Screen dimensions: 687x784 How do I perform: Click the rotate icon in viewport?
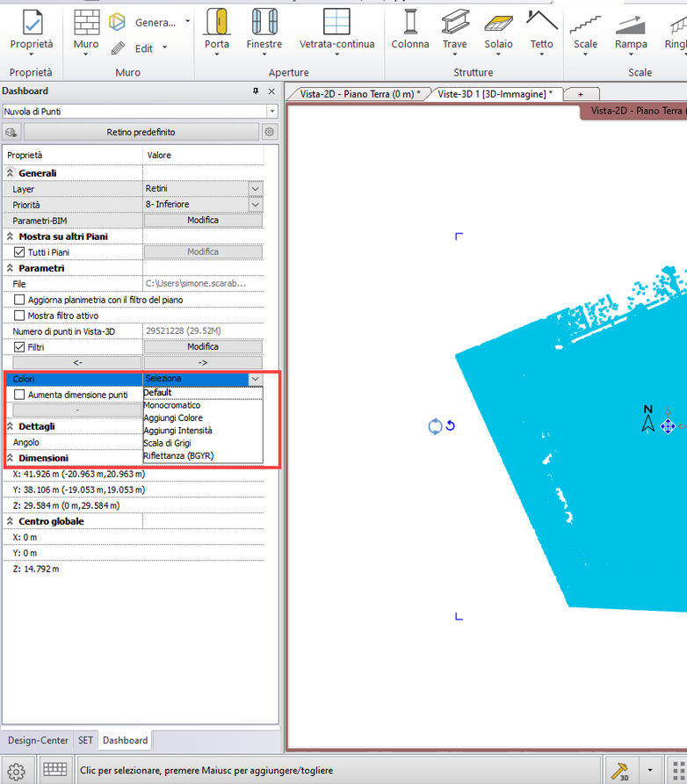435,426
